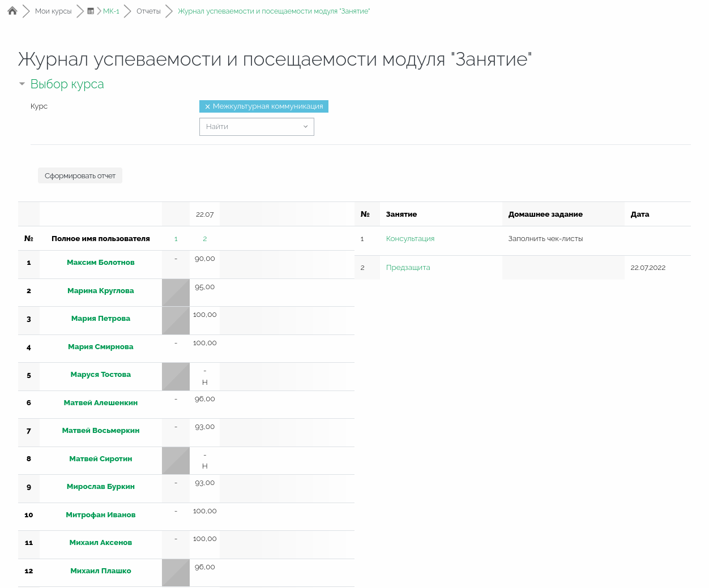The image size is (709, 588).
Task: Open the Найти course dropdown
Action: (257, 127)
